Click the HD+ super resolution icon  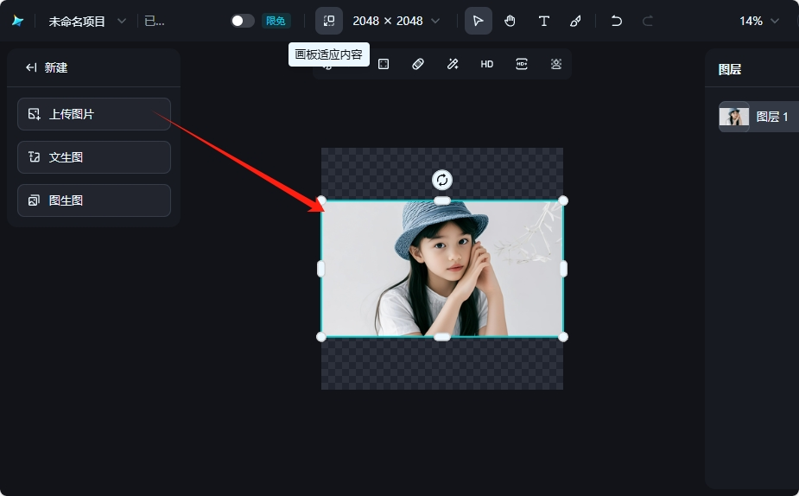click(521, 64)
